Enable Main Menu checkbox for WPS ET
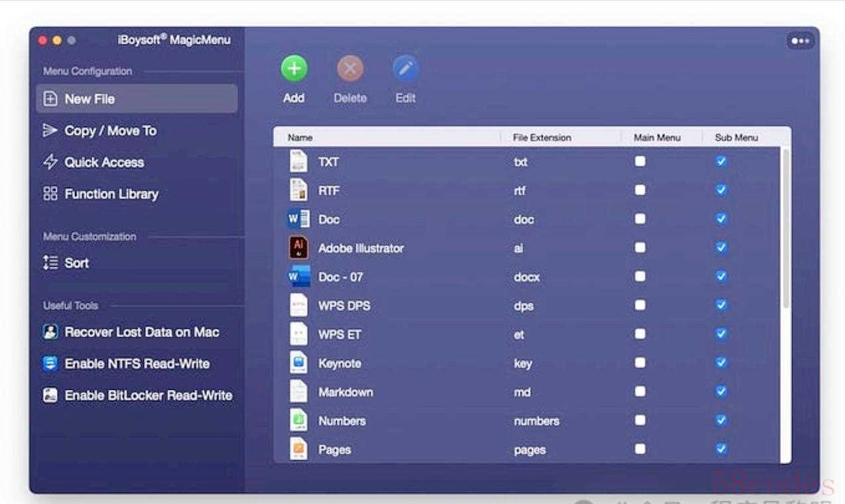 640,334
